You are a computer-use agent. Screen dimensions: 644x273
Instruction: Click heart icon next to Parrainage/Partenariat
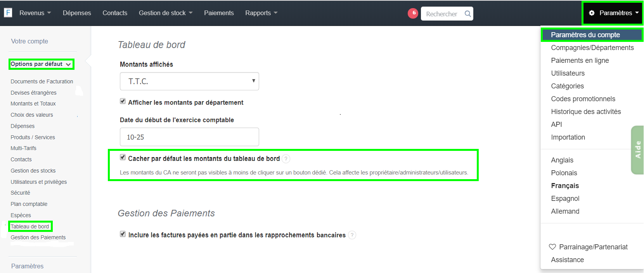coord(552,247)
